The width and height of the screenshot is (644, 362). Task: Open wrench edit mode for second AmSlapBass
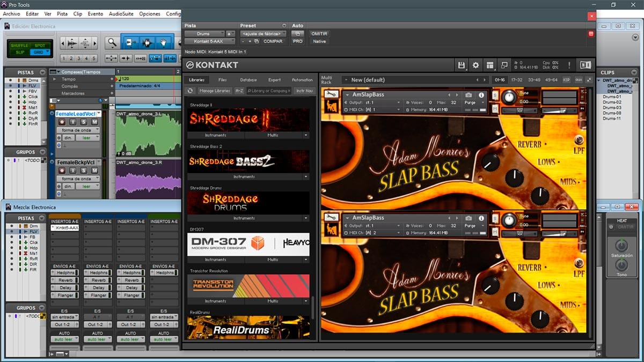pos(331,218)
